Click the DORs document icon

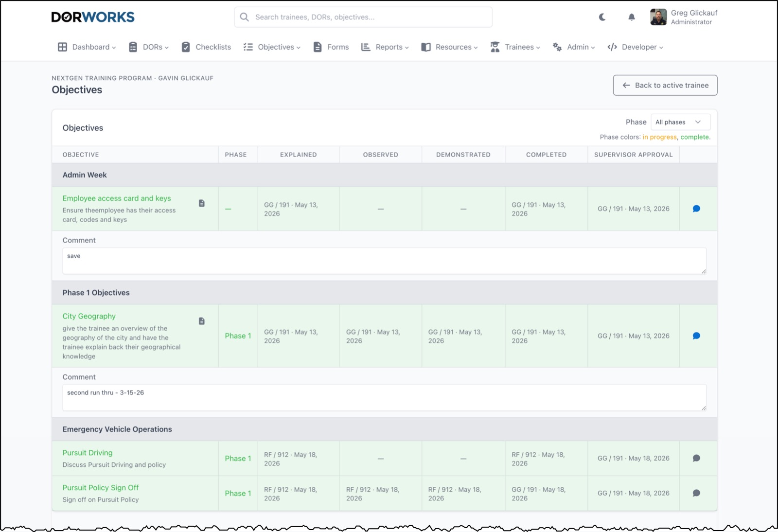133,47
